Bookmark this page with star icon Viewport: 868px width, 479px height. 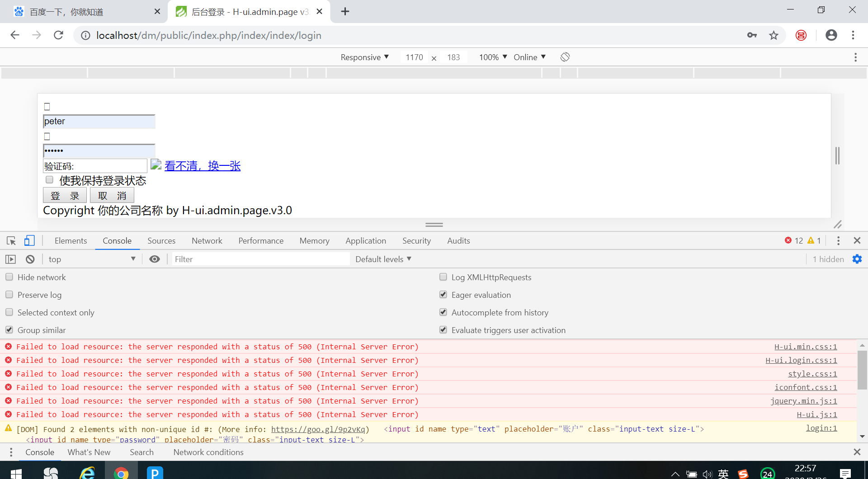(774, 35)
